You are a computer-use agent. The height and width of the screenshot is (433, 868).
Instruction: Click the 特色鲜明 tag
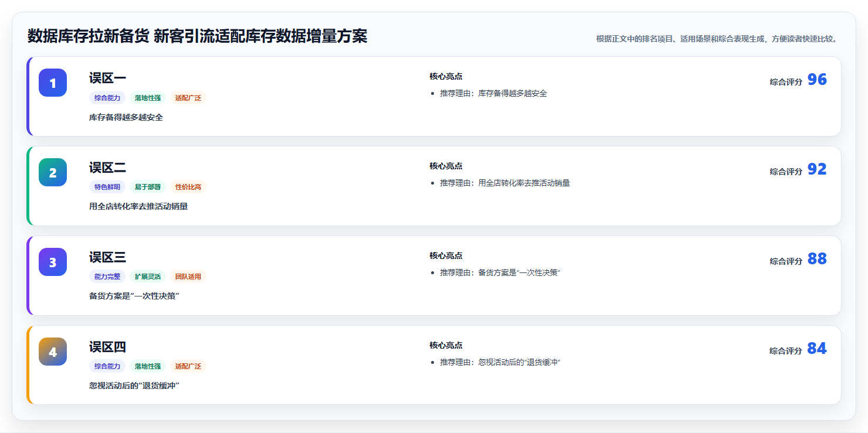[107, 187]
